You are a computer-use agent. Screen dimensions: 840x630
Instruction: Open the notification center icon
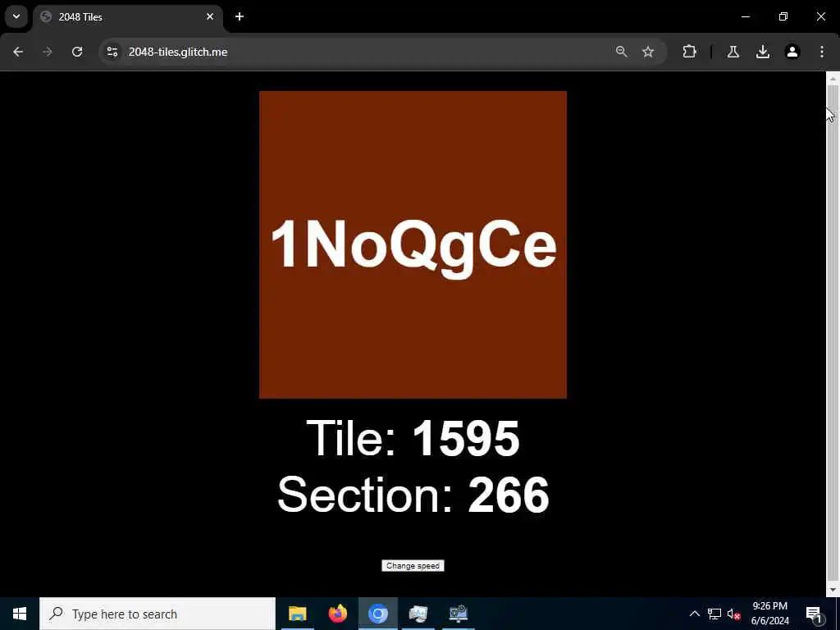pos(815,614)
